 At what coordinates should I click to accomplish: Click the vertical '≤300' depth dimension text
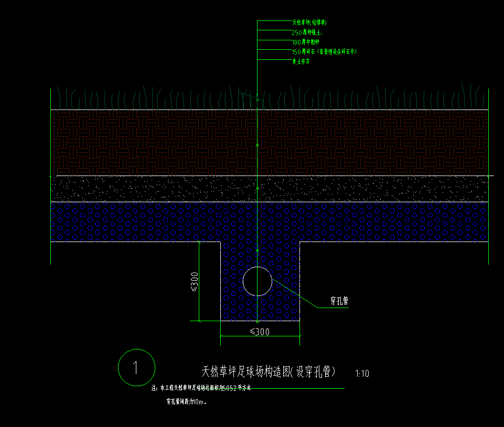[195, 281]
